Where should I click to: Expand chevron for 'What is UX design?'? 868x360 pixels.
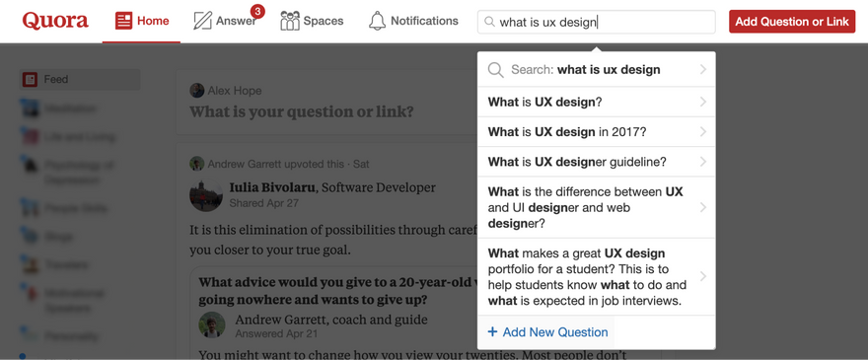pos(703,102)
